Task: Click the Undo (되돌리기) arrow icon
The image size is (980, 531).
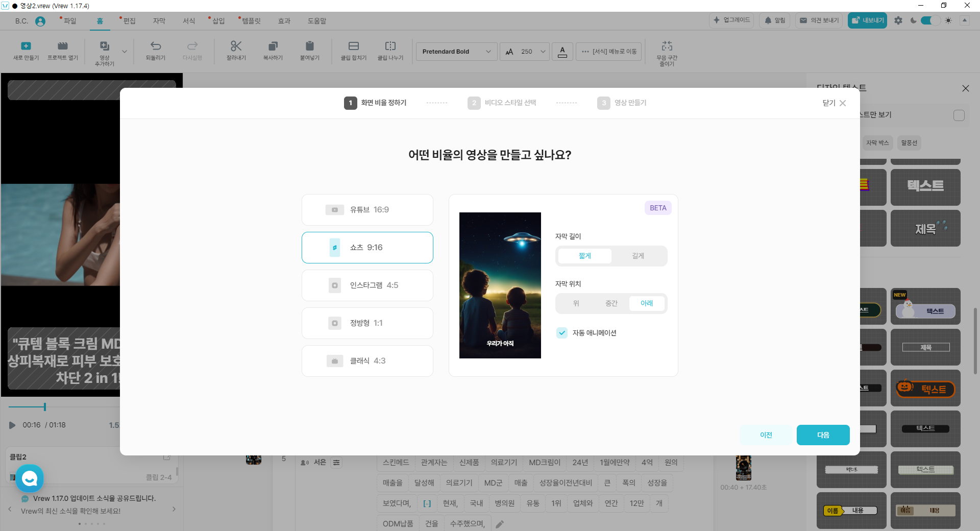Action: (x=156, y=46)
